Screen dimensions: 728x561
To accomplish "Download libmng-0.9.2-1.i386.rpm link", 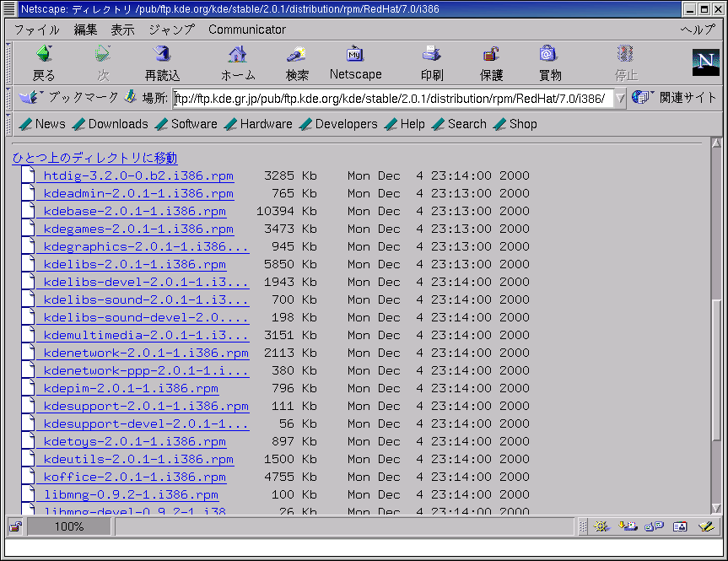I will coord(131,494).
